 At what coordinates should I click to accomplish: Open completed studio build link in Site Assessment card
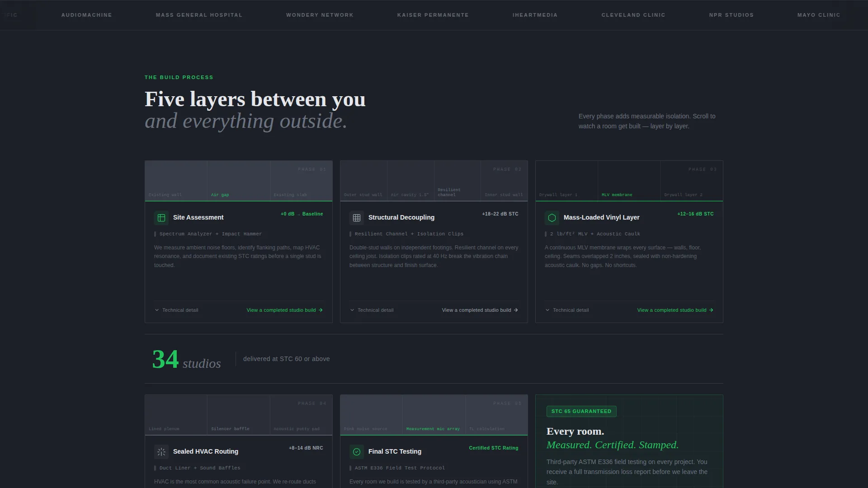[x=285, y=310]
